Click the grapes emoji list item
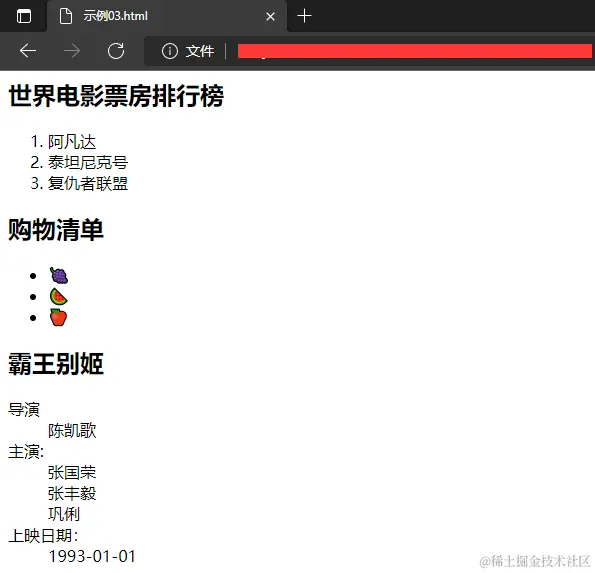Image resolution: width=595 pixels, height=573 pixels. [59, 275]
